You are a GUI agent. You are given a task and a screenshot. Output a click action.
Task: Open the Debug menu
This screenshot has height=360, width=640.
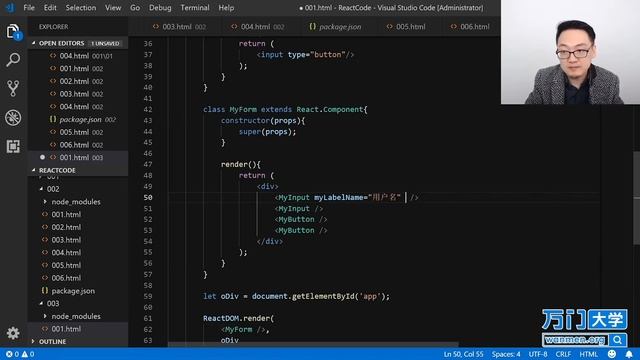(160, 8)
